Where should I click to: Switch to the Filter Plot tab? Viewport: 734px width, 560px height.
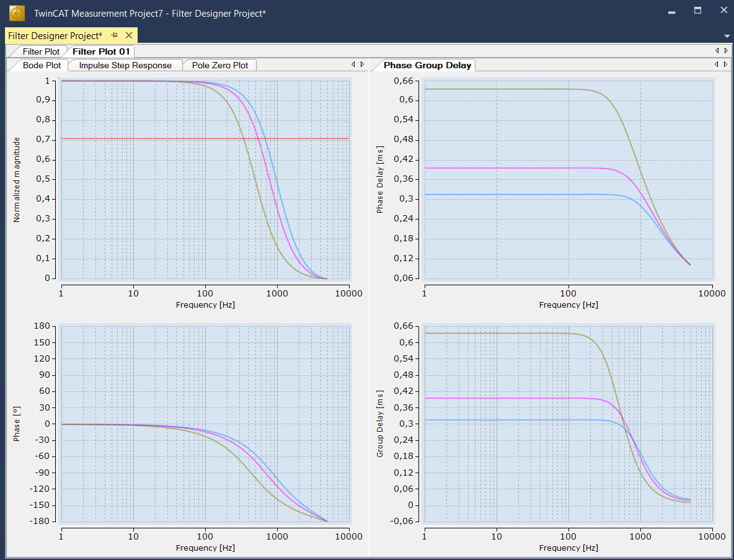click(x=41, y=51)
